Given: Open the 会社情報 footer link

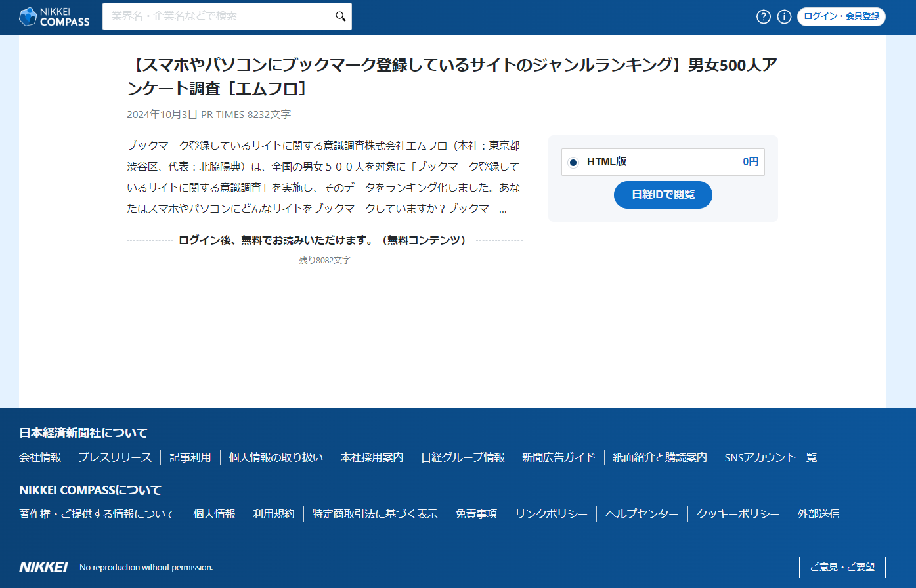Looking at the screenshot, I should pyautogui.click(x=40, y=457).
